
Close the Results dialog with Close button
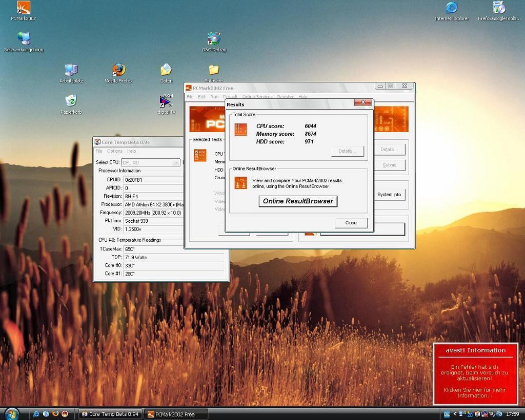351,223
